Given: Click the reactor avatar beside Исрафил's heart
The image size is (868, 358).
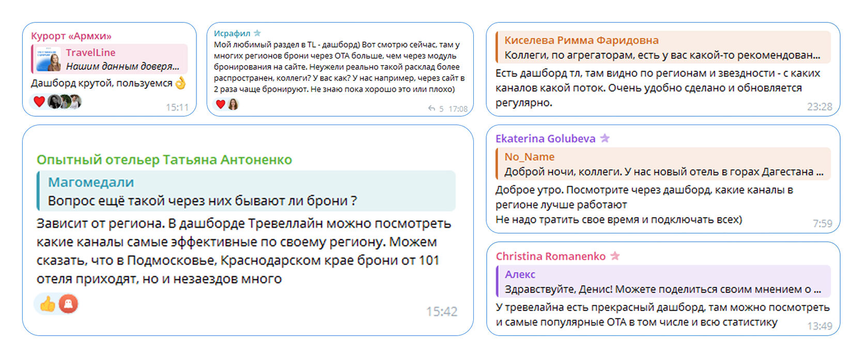Looking at the screenshot, I should point(233,104).
